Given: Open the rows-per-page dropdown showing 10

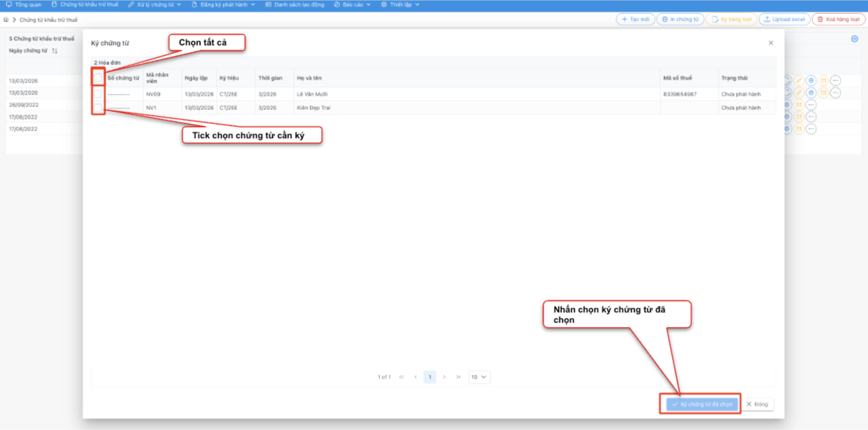Looking at the screenshot, I should point(479,377).
